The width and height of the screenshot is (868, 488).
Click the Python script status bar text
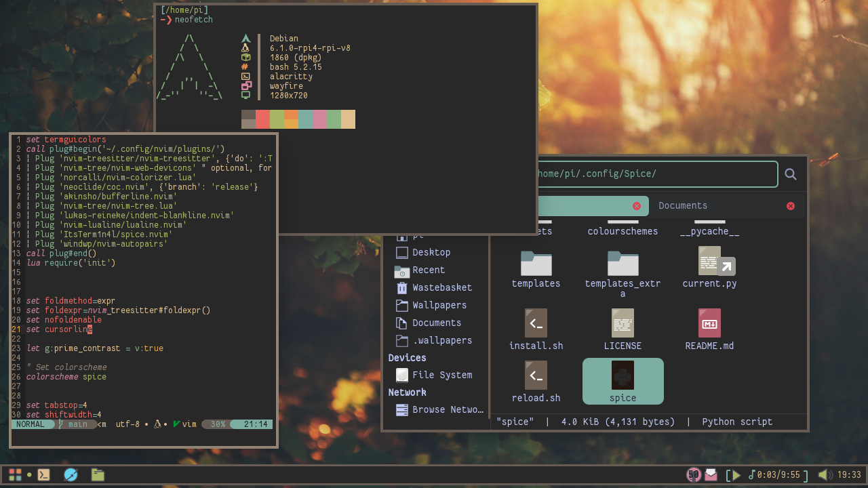[x=737, y=422]
